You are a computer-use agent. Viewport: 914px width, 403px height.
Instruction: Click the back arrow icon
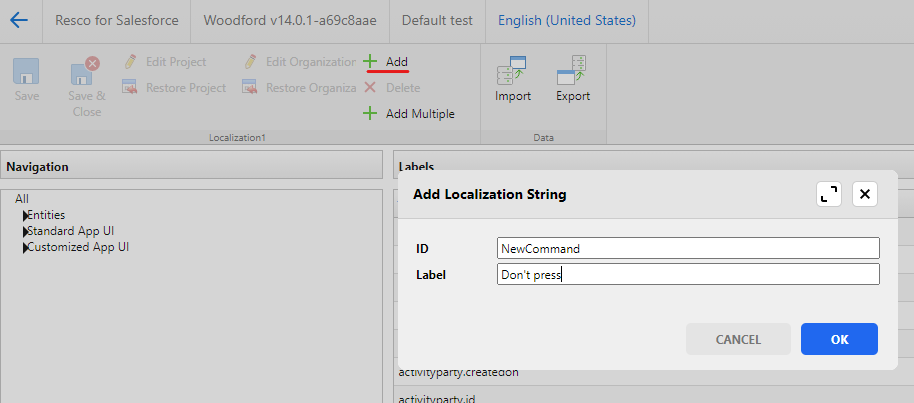click(x=19, y=20)
